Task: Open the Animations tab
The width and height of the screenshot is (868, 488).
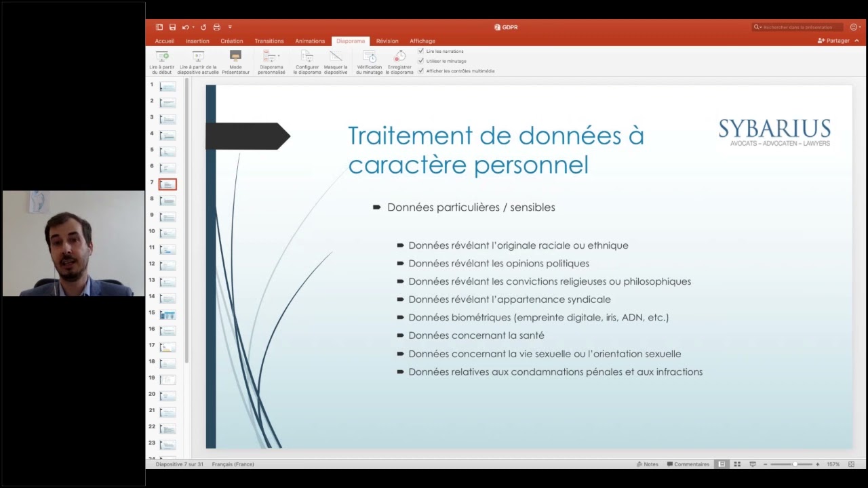Action: click(x=310, y=41)
